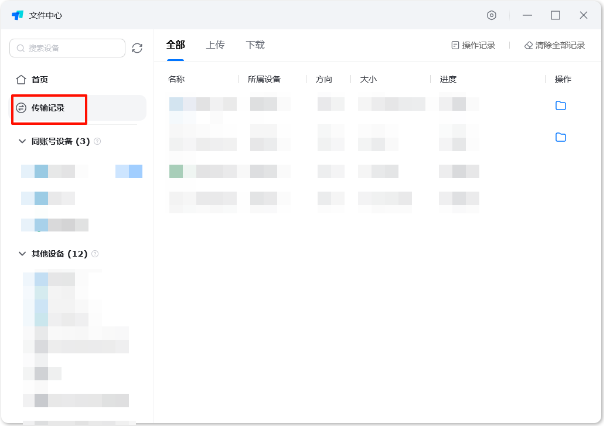Minimize the 文件中心 window
The height and width of the screenshot is (426, 604).
click(x=527, y=15)
